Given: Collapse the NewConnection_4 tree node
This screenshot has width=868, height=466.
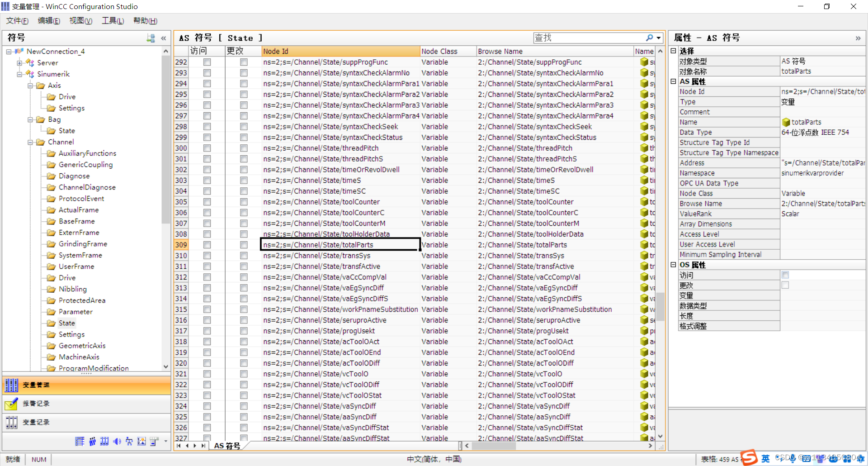Looking at the screenshot, I should pos(9,52).
